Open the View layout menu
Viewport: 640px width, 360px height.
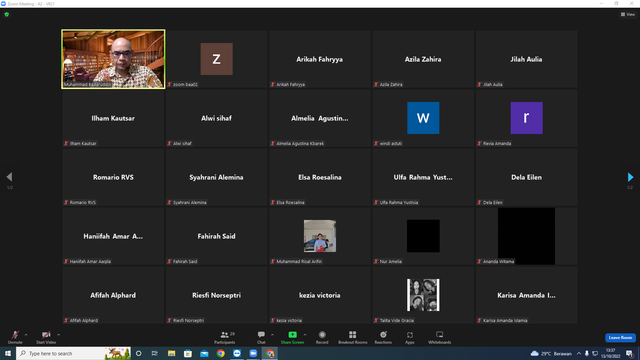pos(628,14)
